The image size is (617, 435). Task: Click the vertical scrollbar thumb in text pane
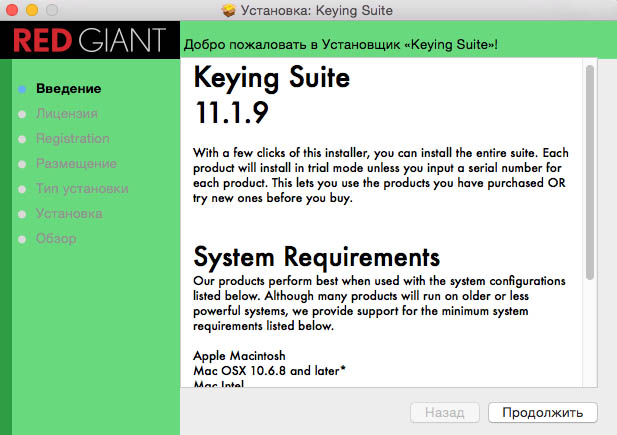pyautogui.click(x=589, y=172)
